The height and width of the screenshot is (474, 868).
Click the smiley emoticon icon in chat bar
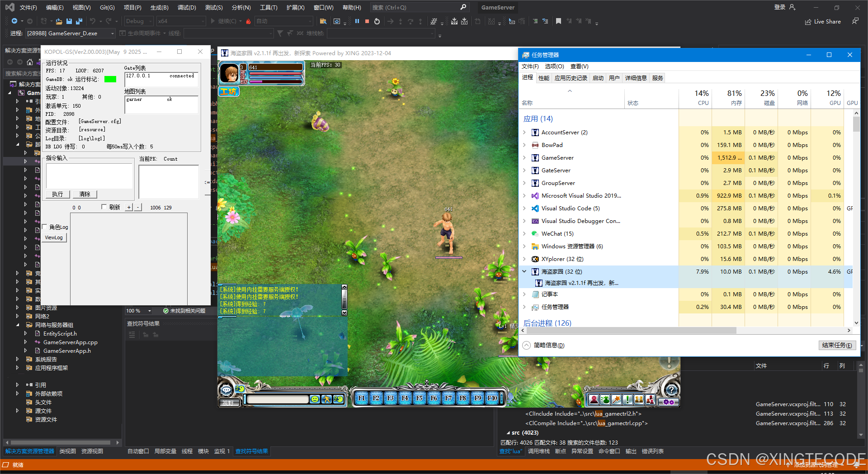[315, 399]
